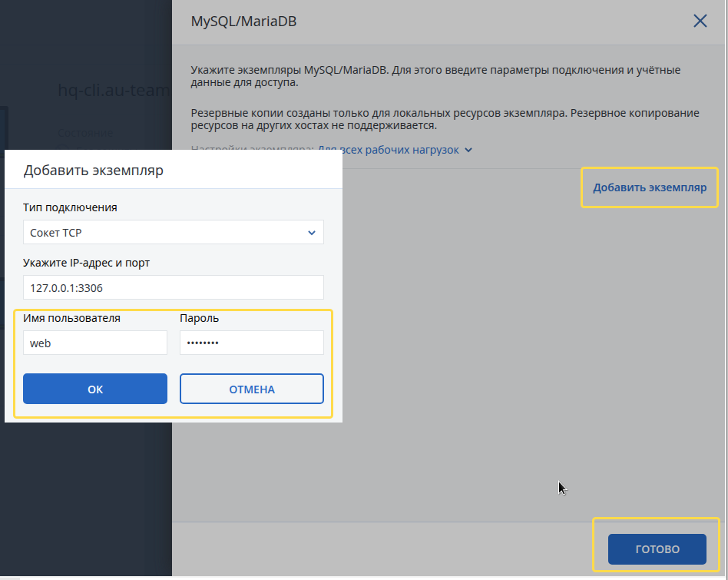
Task: Click the Добавить экземпляр dialog heading
Action: pyautogui.click(x=94, y=170)
